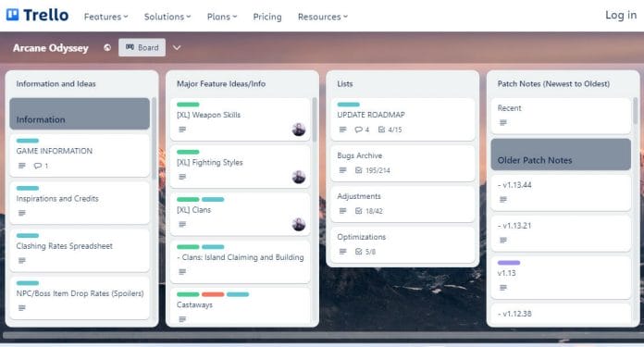Click green label on [XL] Weapon Skills card
Screen dimensions: 644x347
click(x=188, y=105)
